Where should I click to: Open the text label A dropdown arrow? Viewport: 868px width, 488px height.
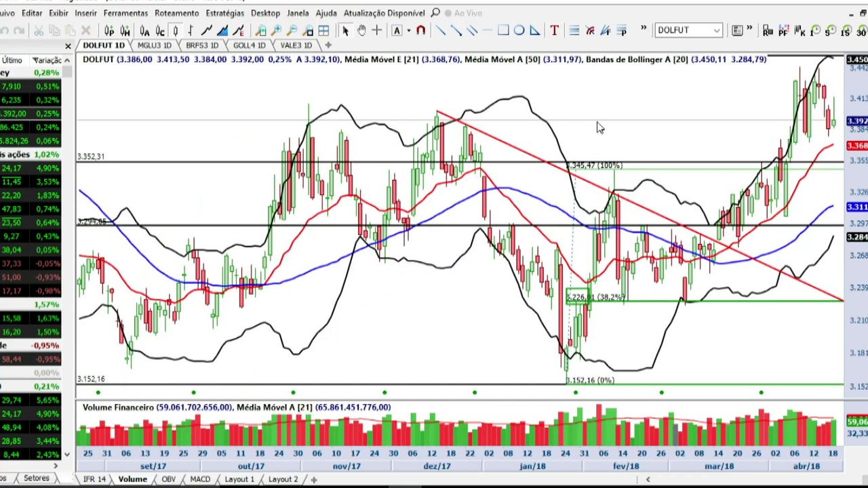[x=408, y=30]
